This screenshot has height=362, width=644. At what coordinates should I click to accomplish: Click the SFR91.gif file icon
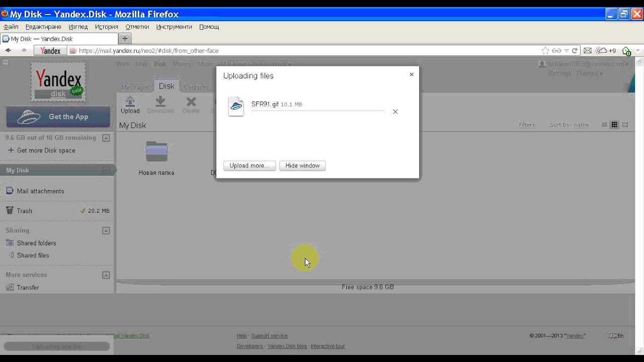coord(236,106)
